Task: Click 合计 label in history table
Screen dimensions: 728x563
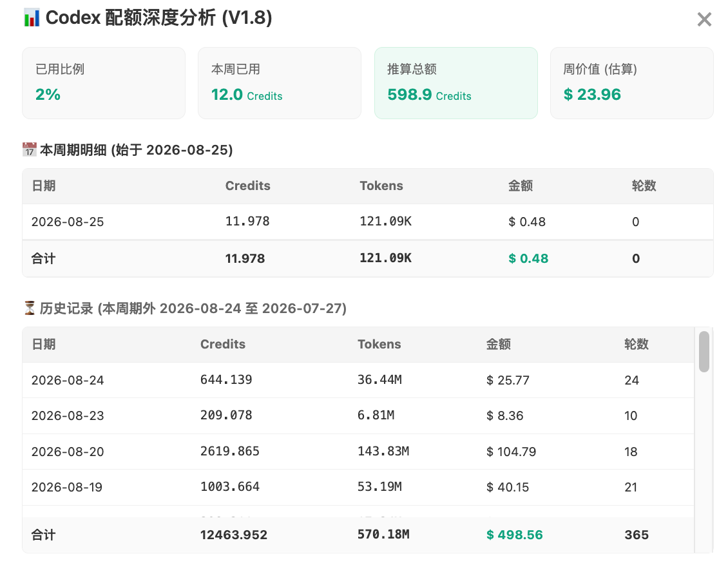Action: tap(44, 535)
